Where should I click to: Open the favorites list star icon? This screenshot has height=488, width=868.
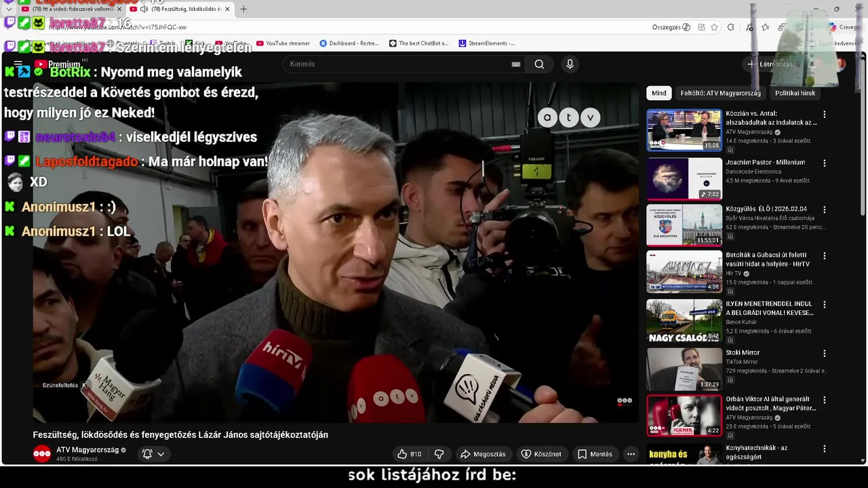pos(765,27)
